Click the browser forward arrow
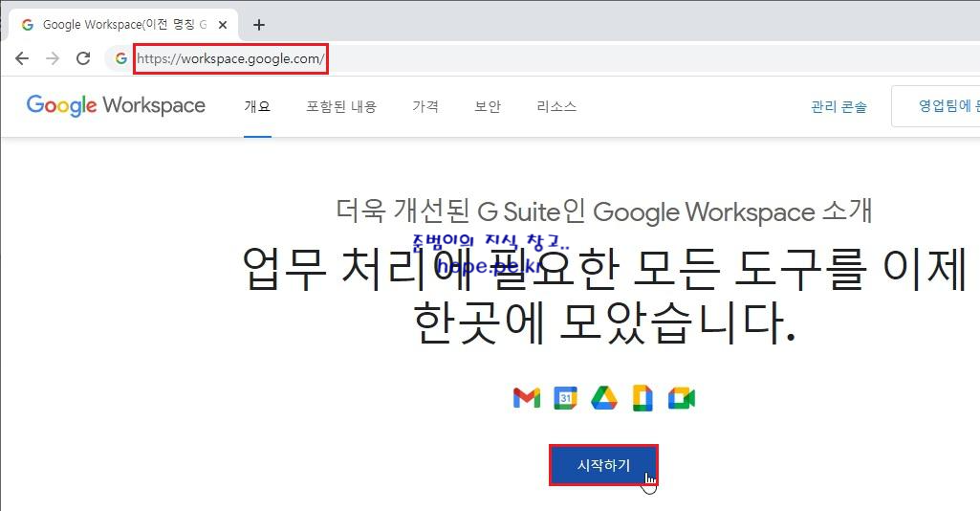 pyautogui.click(x=53, y=58)
